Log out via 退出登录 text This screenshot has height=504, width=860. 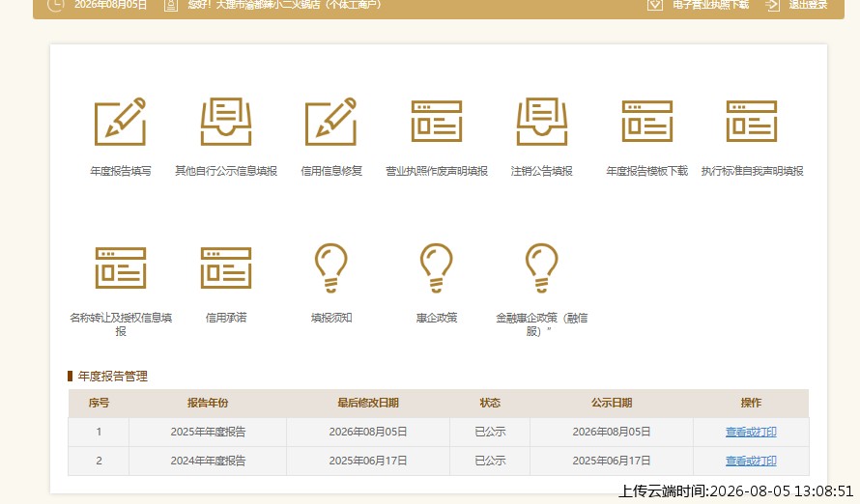click(x=808, y=5)
